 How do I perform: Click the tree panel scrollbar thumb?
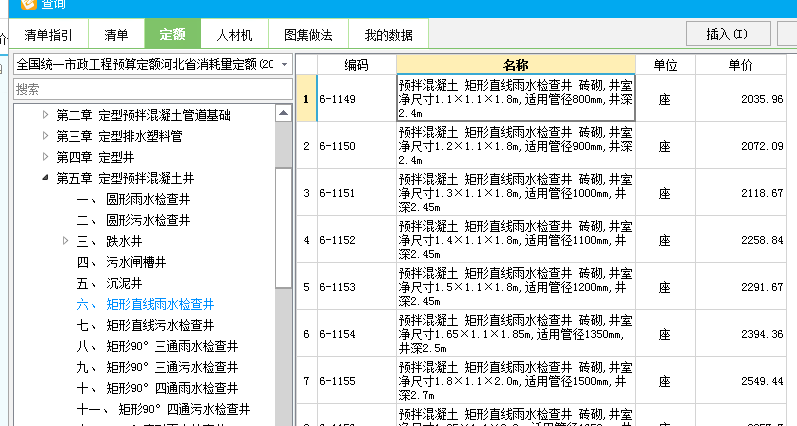(x=284, y=227)
